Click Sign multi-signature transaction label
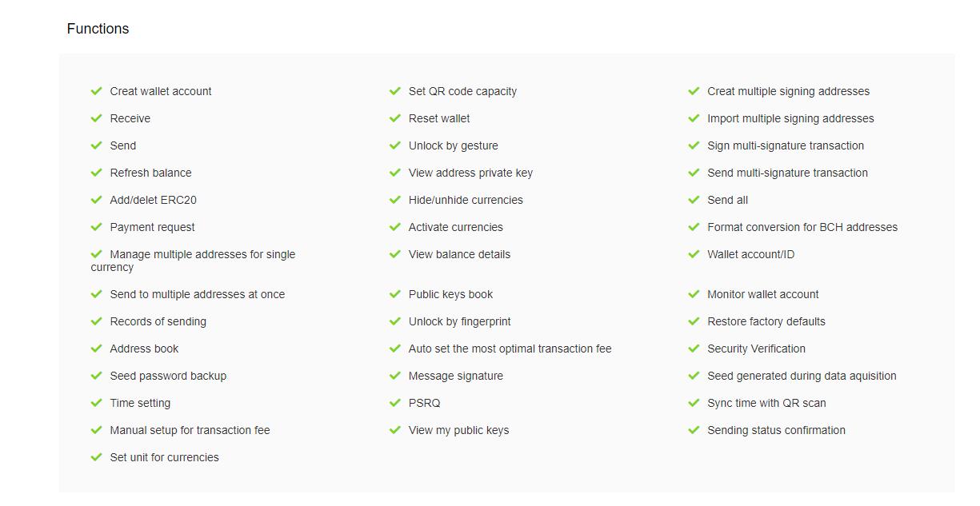This screenshot has height=506, width=980. coord(785,145)
